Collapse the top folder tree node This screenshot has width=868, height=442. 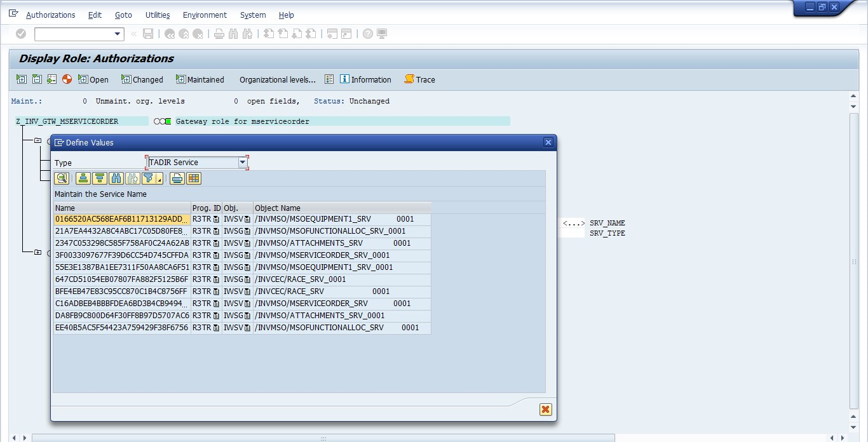(x=37, y=141)
